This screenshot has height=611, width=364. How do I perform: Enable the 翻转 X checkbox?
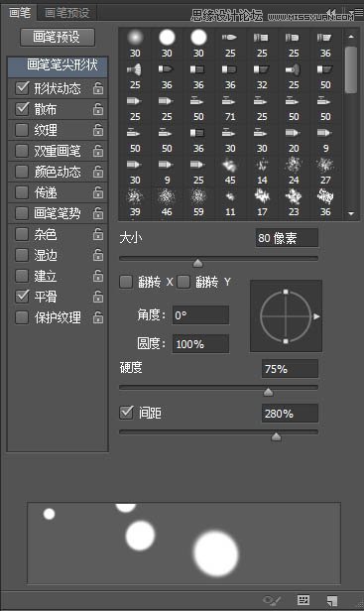[x=126, y=282]
